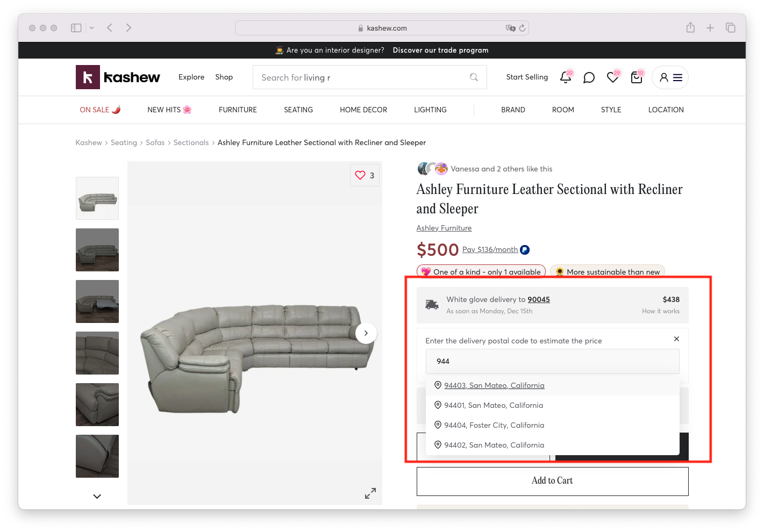Open the STYLE menu
This screenshot has width=764, height=532.
[x=611, y=110]
